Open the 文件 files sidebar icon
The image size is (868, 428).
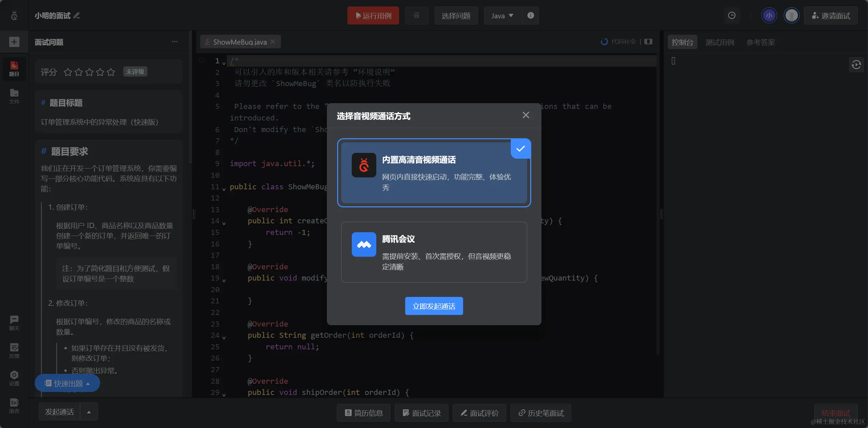coord(14,96)
